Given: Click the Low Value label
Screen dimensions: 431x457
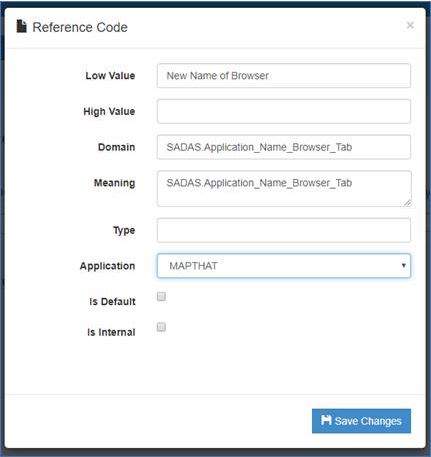Looking at the screenshot, I should coord(110,76).
